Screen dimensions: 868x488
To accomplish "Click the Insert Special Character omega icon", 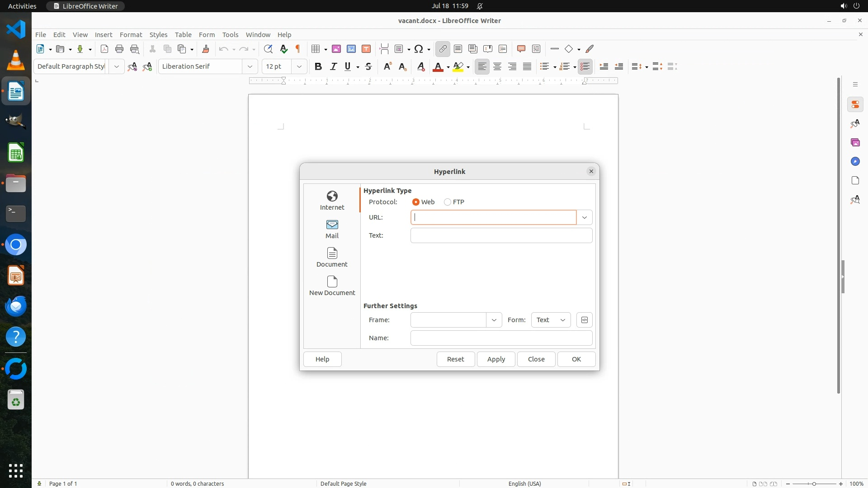I will tap(419, 49).
